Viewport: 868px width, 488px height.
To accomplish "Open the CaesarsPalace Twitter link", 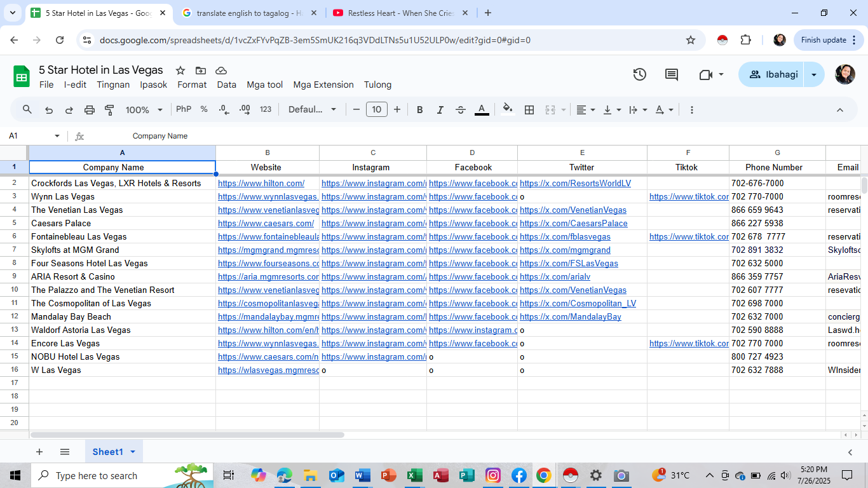I will tap(573, 224).
